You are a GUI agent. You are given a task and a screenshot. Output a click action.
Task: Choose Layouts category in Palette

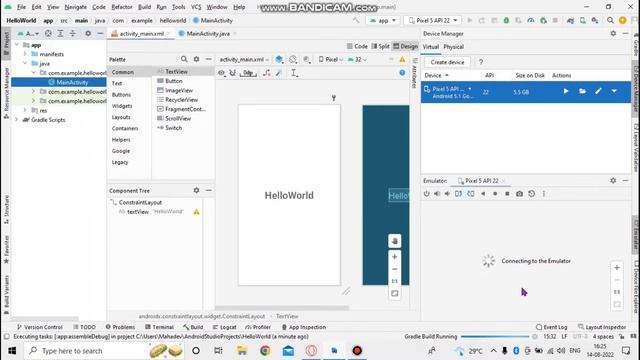[x=121, y=117]
